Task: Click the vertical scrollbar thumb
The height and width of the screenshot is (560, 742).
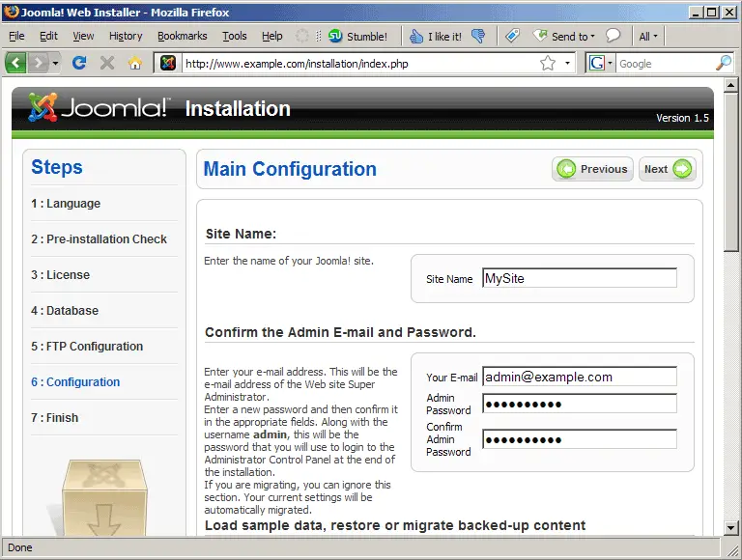Action: pyautogui.click(x=730, y=172)
